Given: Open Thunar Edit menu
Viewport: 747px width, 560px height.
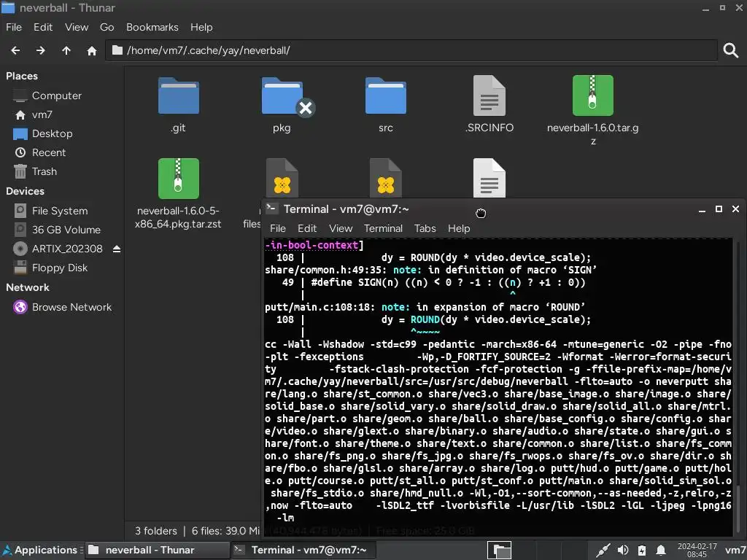Looking at the screenshot, I should 43,27.
